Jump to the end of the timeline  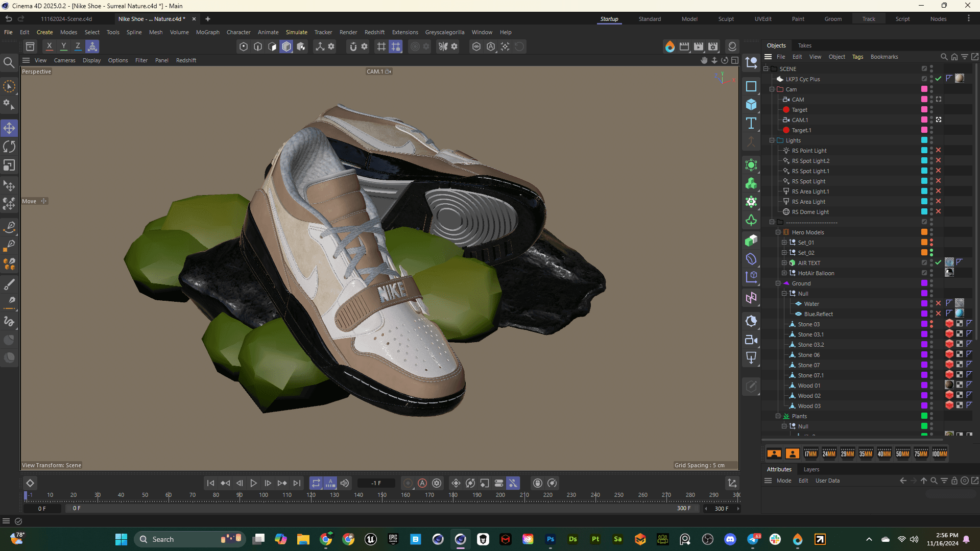pos(297,483)
